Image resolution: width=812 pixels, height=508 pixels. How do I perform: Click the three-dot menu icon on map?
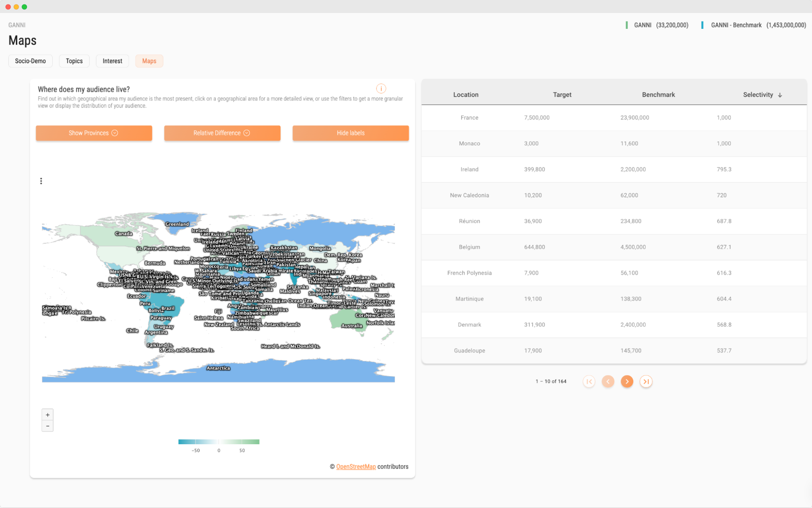coord(41,181)
